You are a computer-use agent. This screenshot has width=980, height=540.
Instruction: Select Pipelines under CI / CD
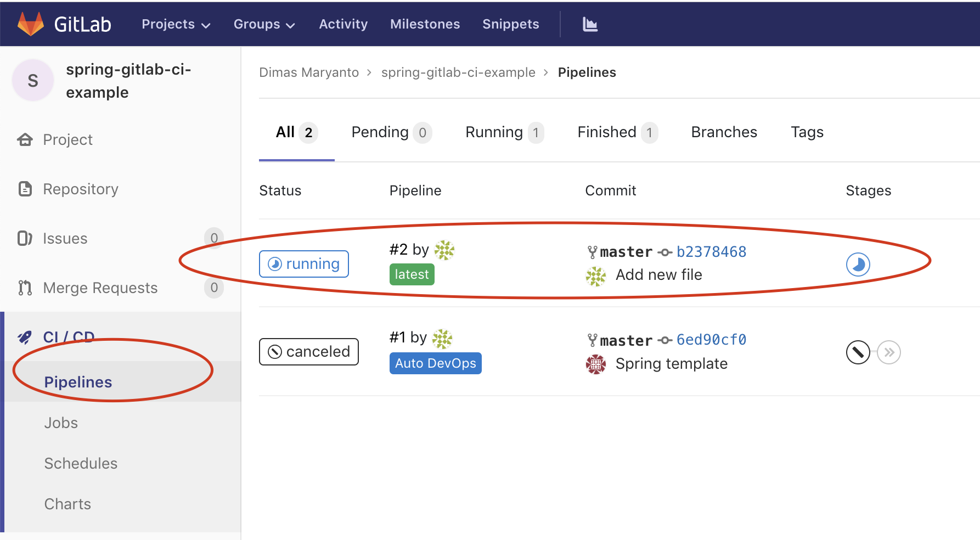point(78,382)
